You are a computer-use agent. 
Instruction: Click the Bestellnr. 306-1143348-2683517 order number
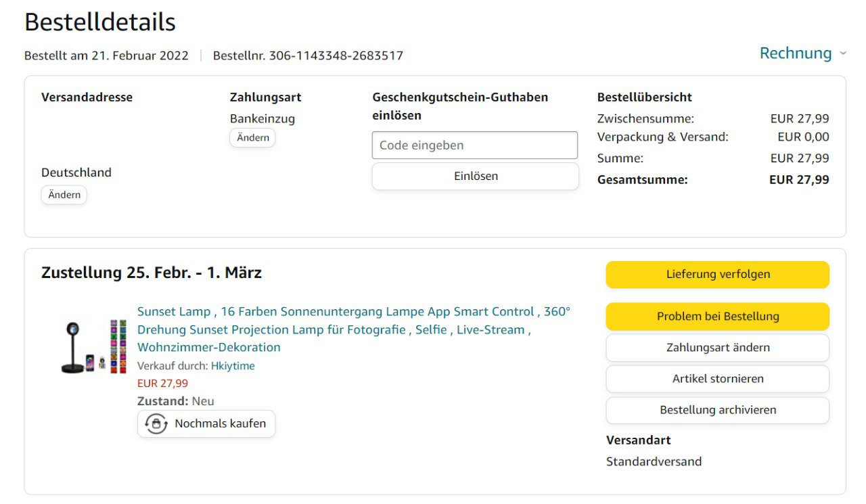308,55
